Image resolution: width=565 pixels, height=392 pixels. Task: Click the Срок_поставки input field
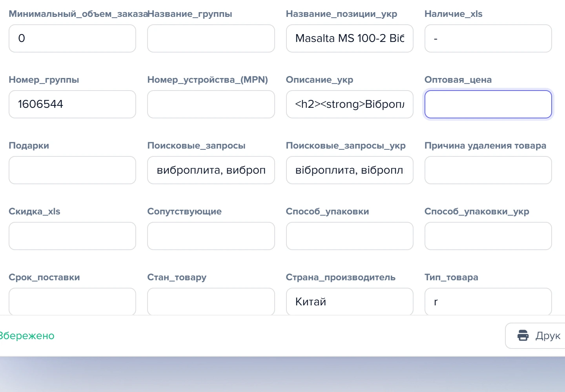[72, 301]
